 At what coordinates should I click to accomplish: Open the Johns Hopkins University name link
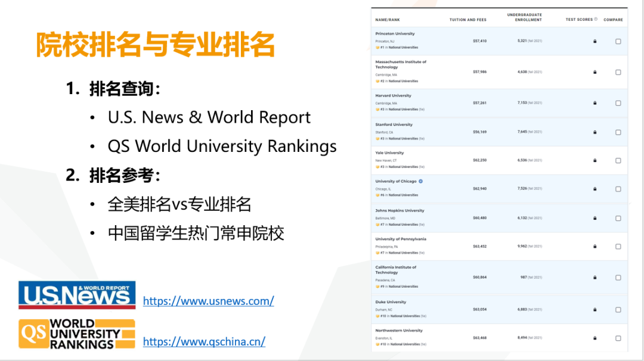(x=400, y=211)
